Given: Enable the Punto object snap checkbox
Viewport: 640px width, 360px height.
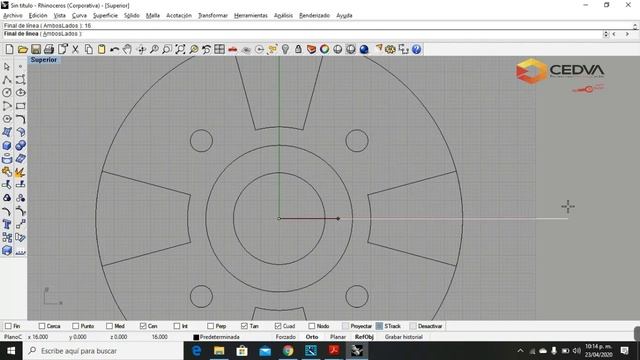Looking at the screenshot, I should pos(76,326).
